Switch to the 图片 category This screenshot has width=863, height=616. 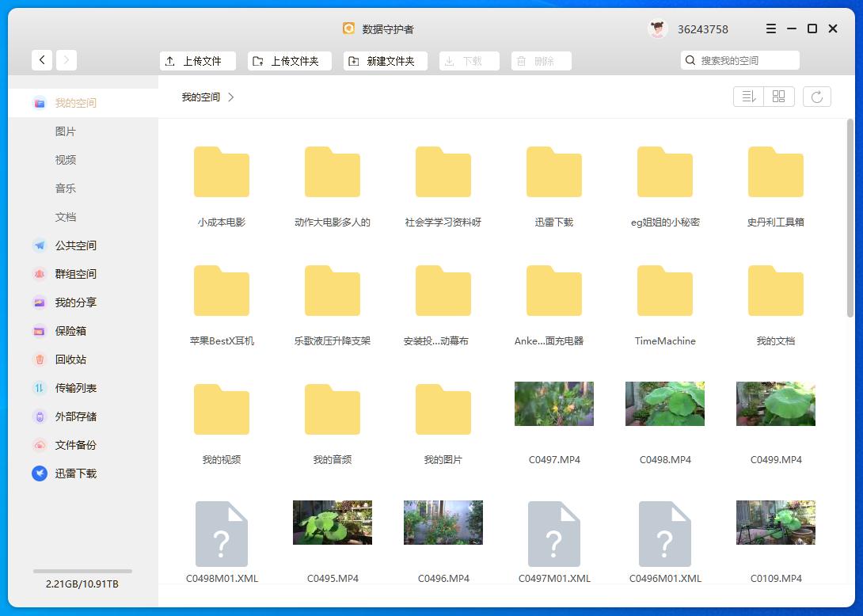pos(66,131)
